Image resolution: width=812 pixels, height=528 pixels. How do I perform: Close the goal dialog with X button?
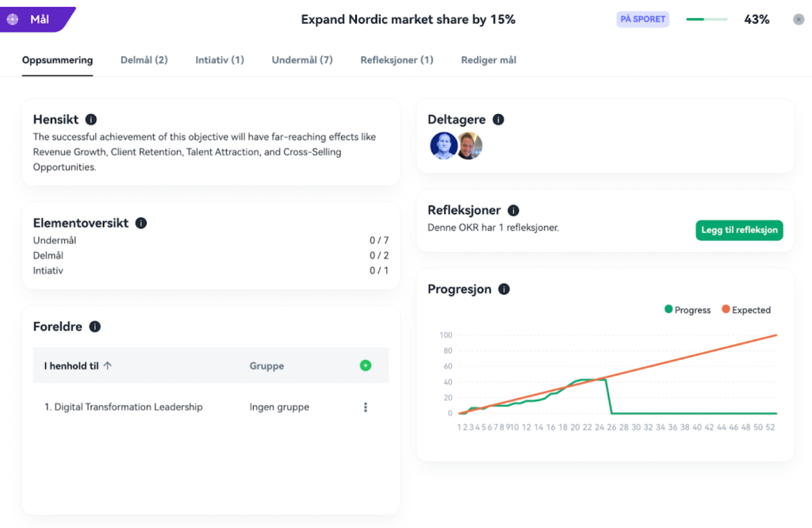[x=798, y=19]
